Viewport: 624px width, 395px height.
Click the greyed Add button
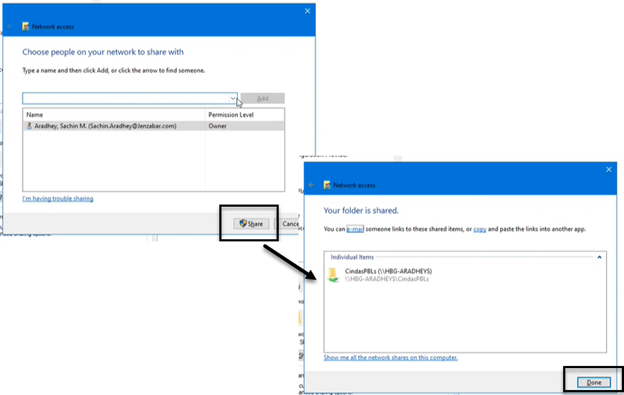click(262, 98)
